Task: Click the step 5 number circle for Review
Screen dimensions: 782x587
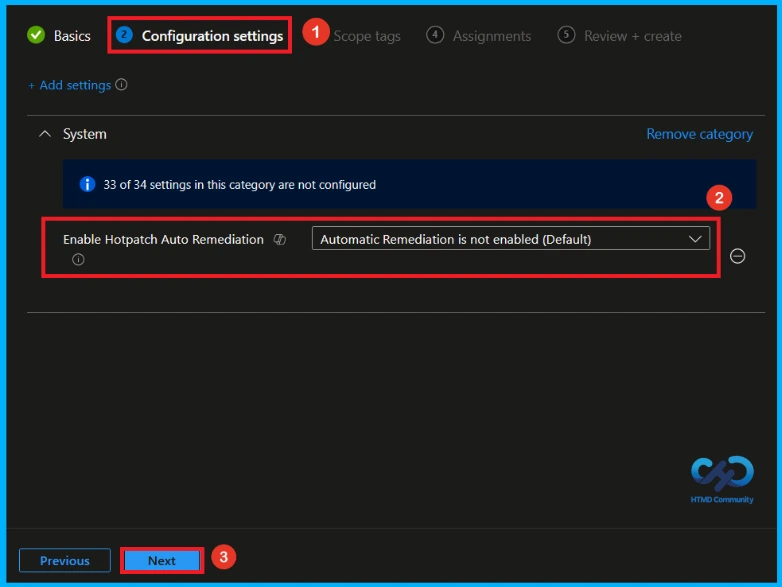Action: 566,35
